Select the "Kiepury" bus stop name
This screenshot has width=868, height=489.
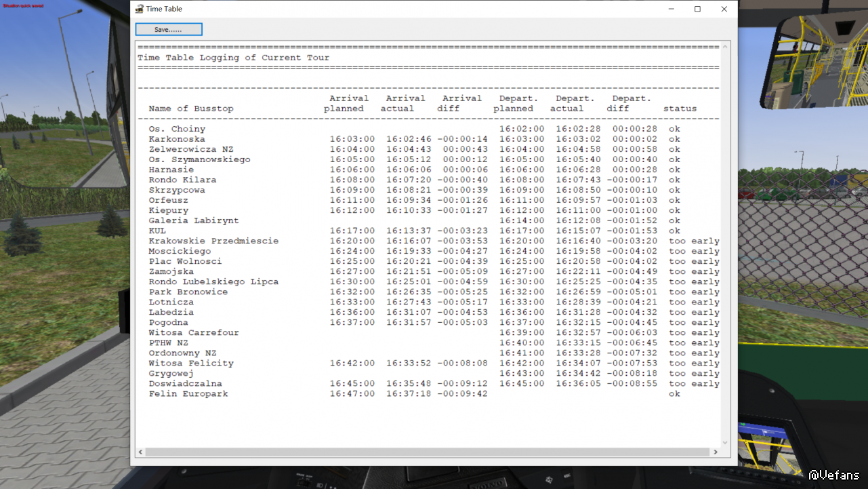169,210
